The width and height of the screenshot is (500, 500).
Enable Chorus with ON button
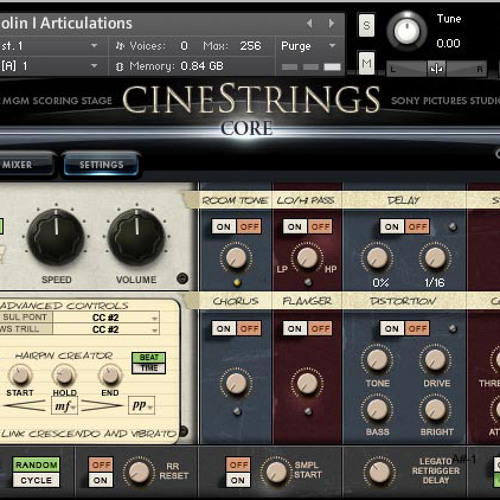coord(224,329)
